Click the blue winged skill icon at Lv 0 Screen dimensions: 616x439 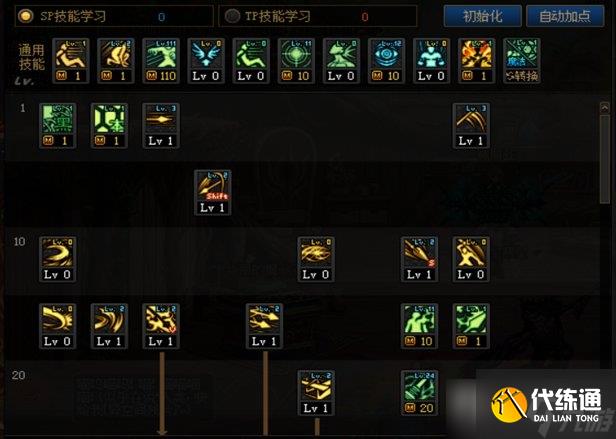pyautogui.click(x=206, y=61)
